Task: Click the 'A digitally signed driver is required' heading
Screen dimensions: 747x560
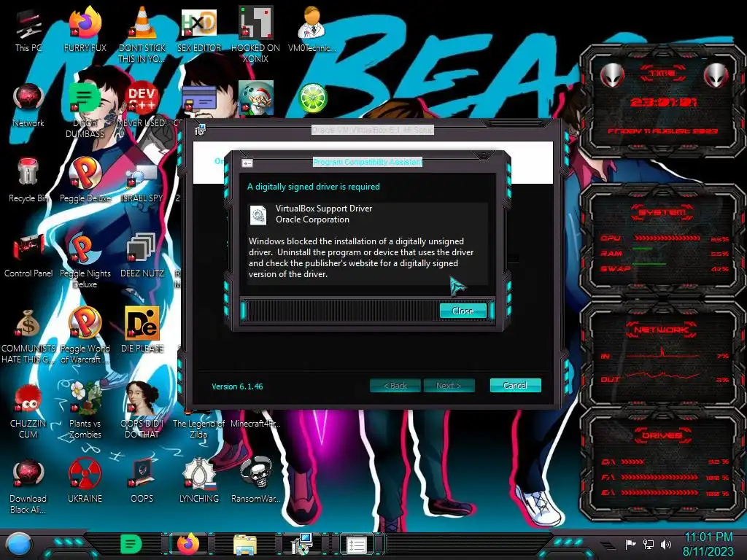Action: [x=314, y=187]
